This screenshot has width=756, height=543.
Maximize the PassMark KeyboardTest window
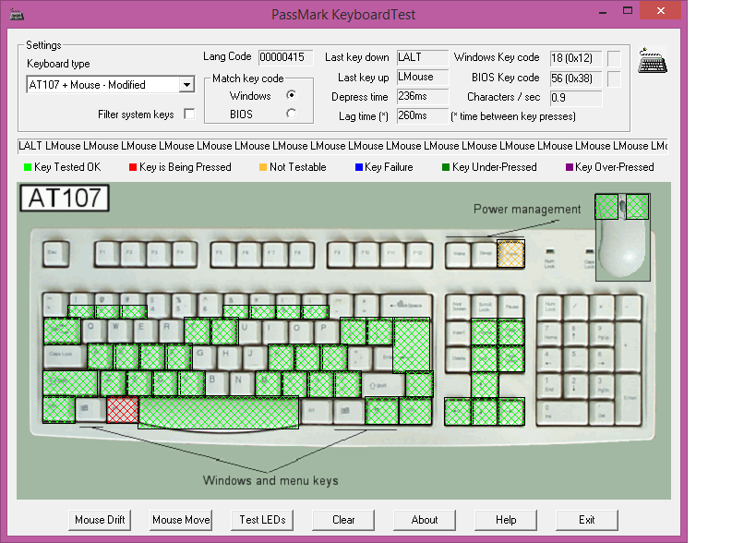tap(628, 10)
